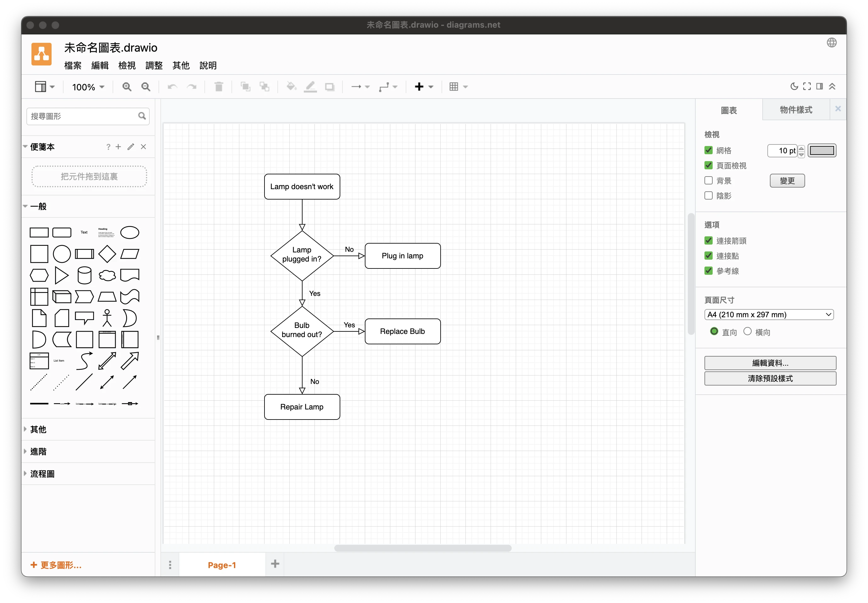Toggle the 連接點 checkbox

click(708, 256)
